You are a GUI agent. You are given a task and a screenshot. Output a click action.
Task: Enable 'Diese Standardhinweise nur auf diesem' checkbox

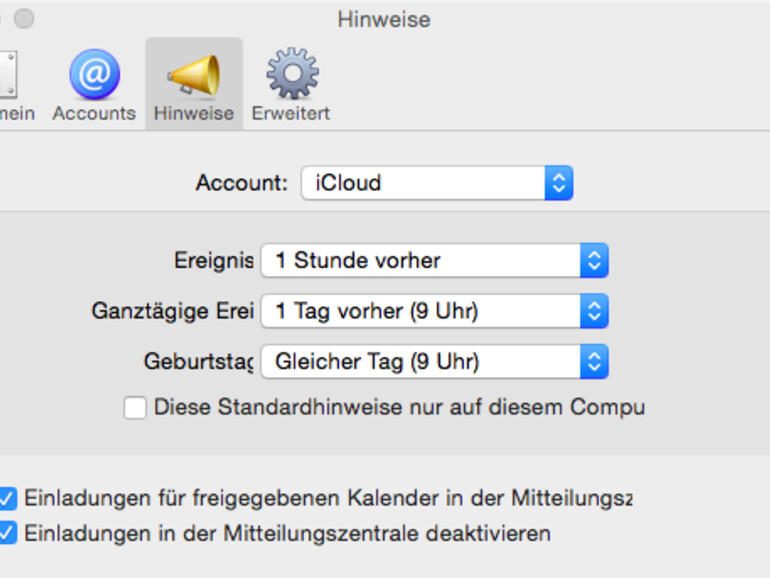click(135, 408)
